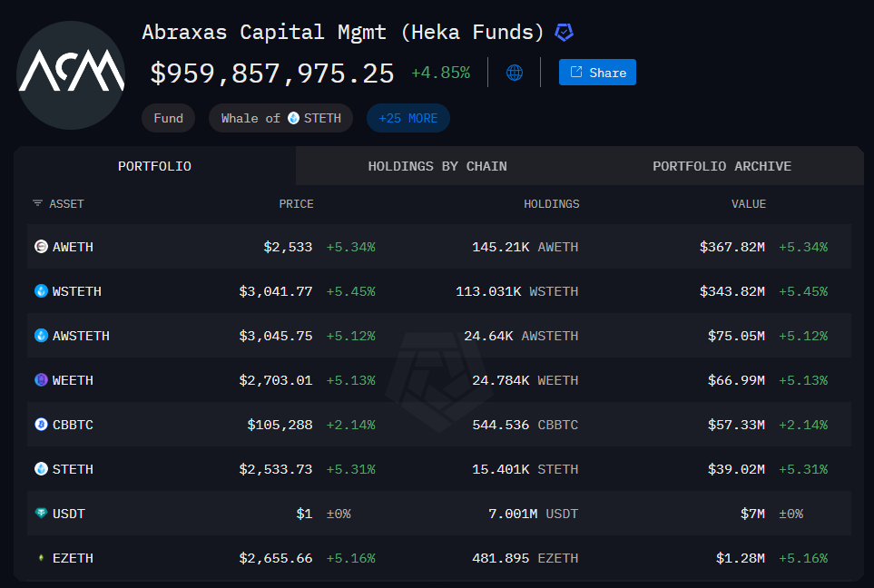The image size is (874, 588).
Task: Click the $7M USDT value
Action: 752,514
